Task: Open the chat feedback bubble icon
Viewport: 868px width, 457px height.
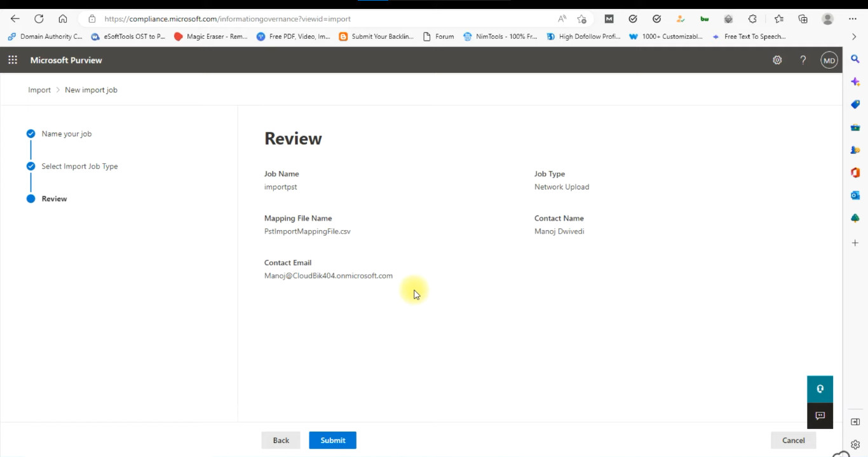Action: pos(820,416)
